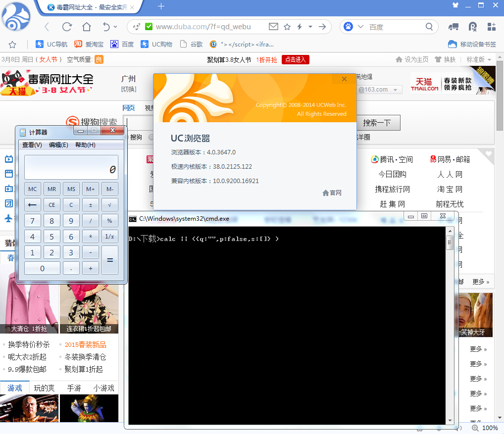Open dropdown next to undo arrow
The image size is (504, 434).
point(115,27)
